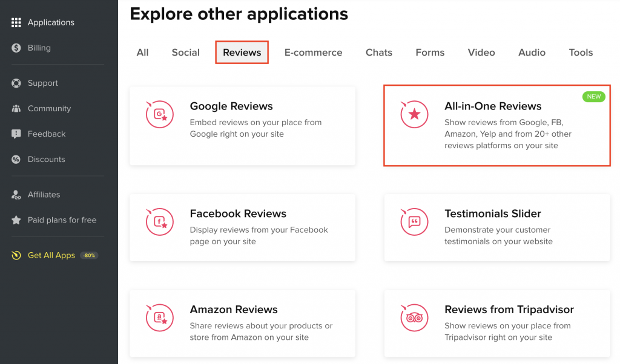Image resolution: width=620 pixels, height=364 pixels.
Task: Switch to the E-commerce tab
Action: tap(313, 53)
